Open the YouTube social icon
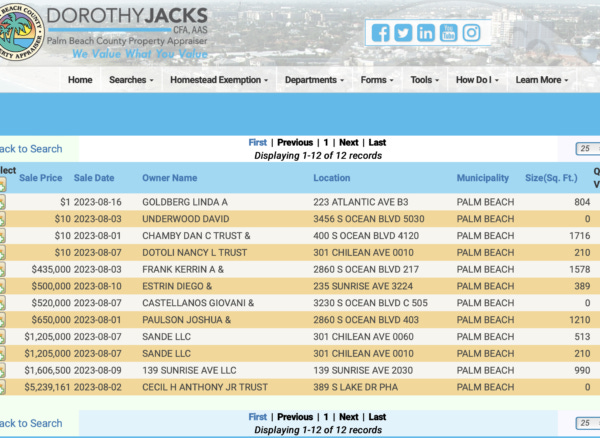 tap(448, 33)
